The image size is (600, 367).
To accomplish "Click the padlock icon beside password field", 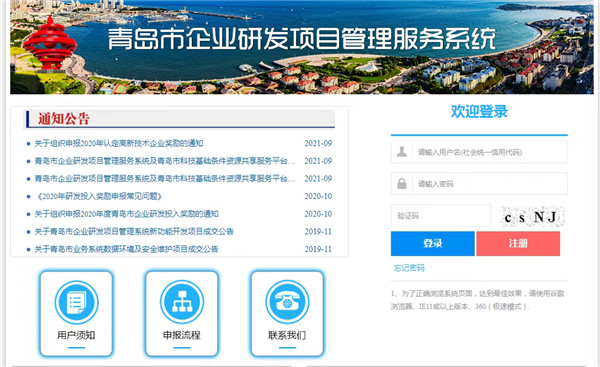I will 402,183.
